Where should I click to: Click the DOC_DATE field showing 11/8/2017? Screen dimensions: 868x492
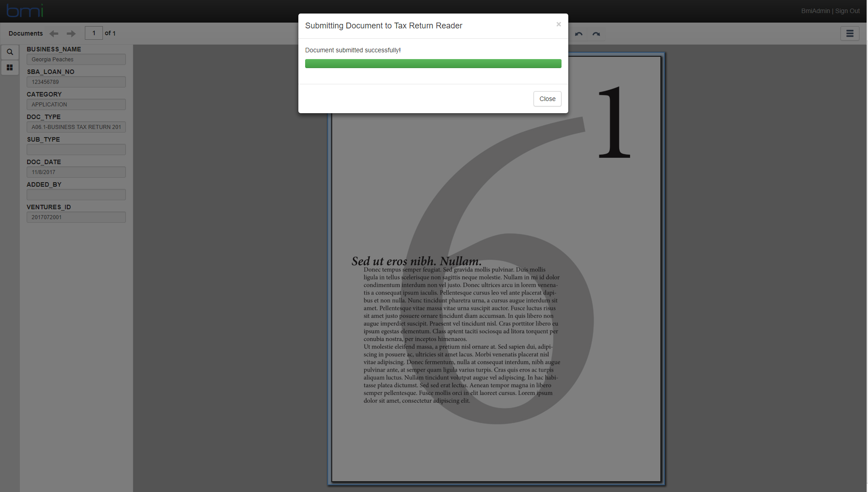76,172
